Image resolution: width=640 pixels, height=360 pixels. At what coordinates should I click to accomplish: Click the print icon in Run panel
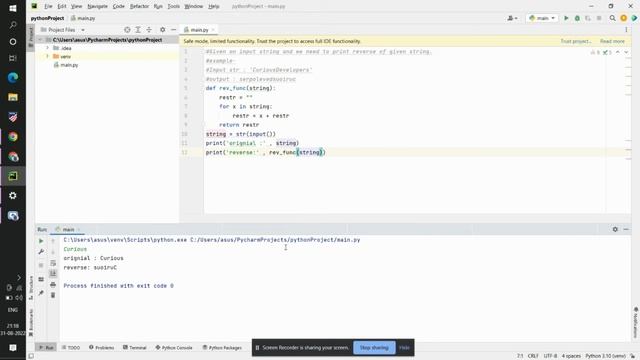(53, 284)
